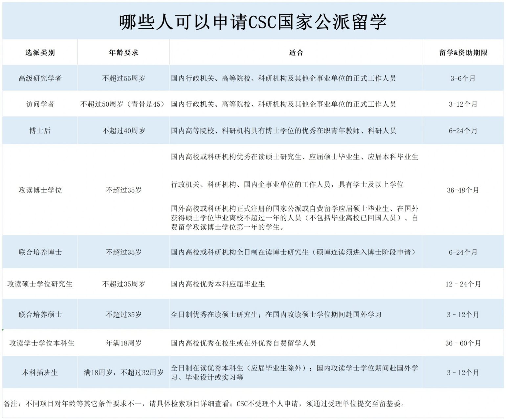Select text 国内高校优秀在校生或在外优秀自费留学人员
Screen dimensions: 506x420
243,343
